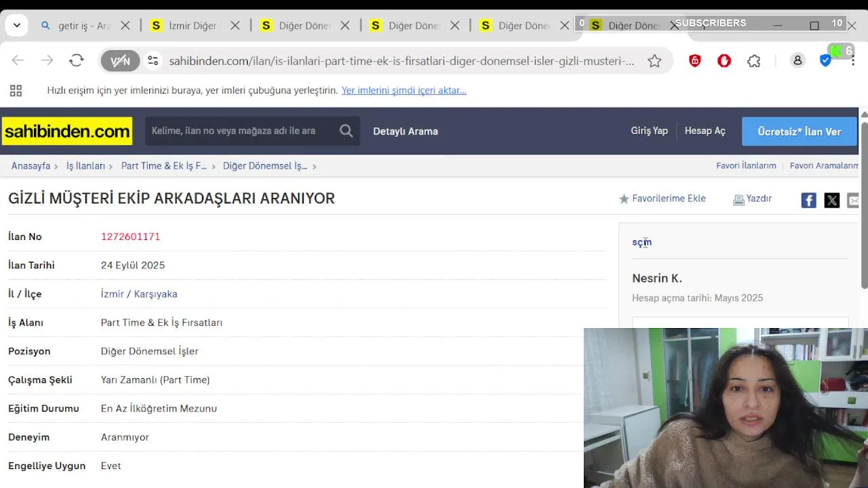The width and height of the screenshot is (868, 488).
Task: Print the listing with 'Yazdır'
Action: pos(753,199)
